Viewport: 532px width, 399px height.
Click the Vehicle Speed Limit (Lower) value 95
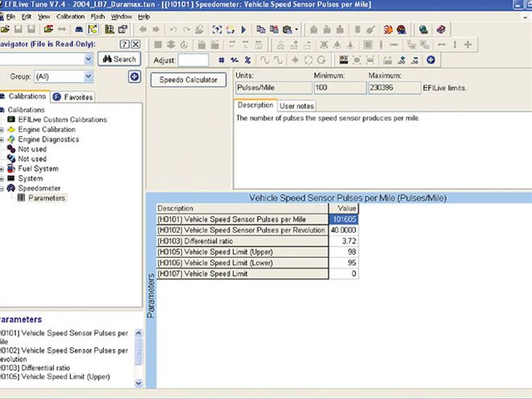[x=343, y=263]
